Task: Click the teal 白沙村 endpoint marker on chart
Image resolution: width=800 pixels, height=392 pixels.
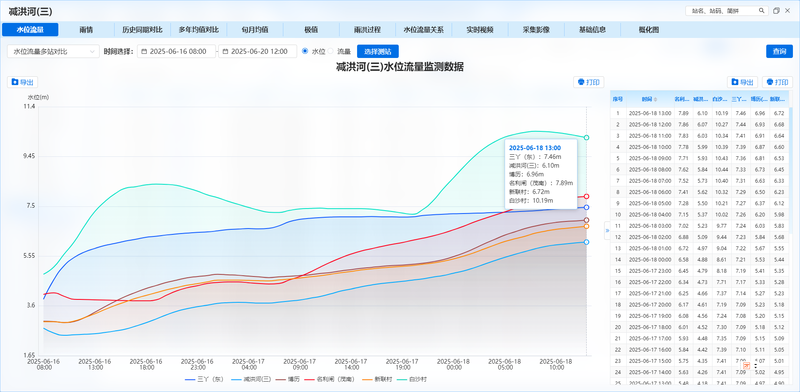Action: [587, 138]
